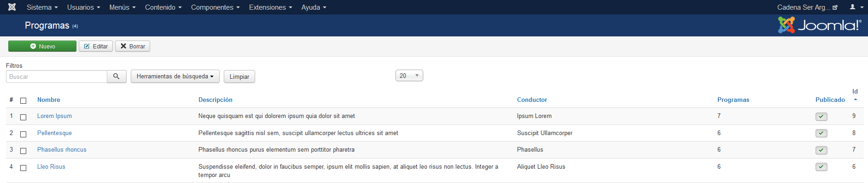This screenshot has width=868, height=183.
Task: Select the Lleo Risus row checkbox
Action: [23, 168]
